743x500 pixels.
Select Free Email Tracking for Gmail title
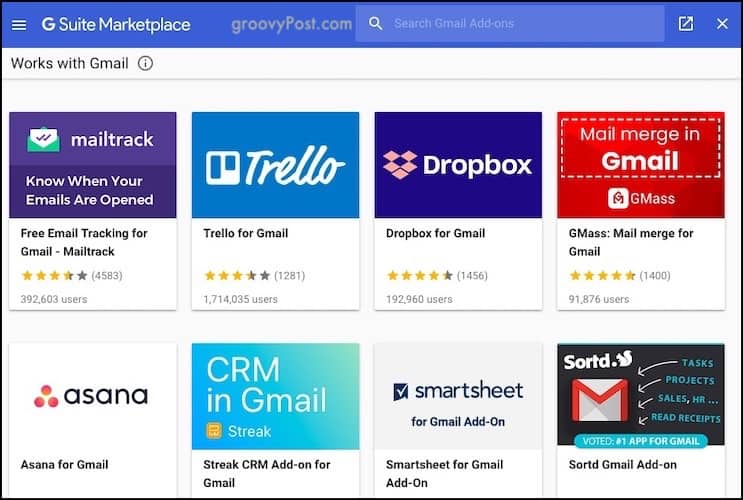pos(84,242)
